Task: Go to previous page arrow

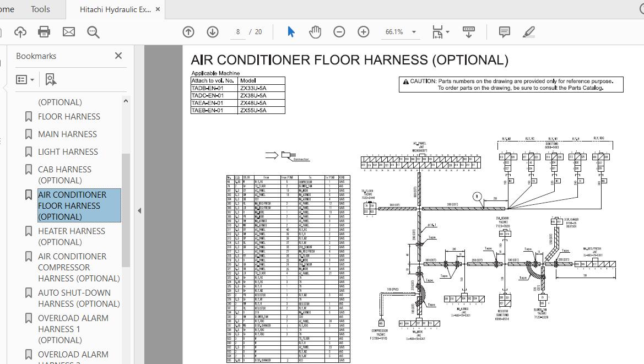Action: [188, 32]
